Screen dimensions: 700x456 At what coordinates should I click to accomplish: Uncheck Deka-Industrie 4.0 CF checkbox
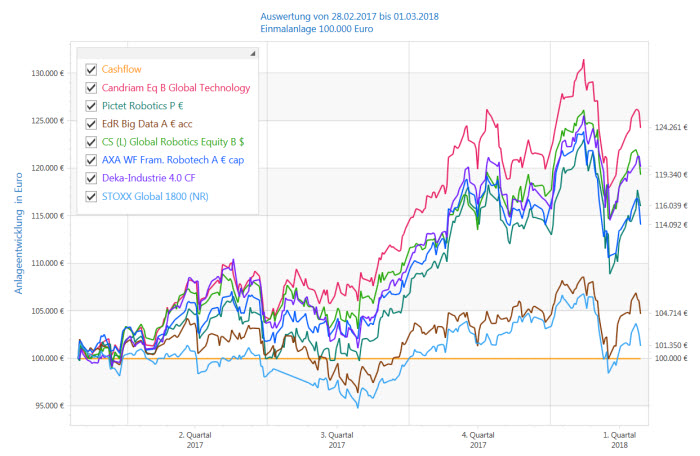coord(91,178)
